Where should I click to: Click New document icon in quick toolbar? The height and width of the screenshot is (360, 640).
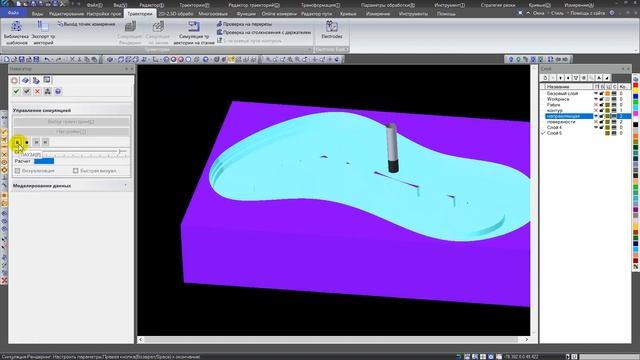pyautogui.click(x=7, y=60)
